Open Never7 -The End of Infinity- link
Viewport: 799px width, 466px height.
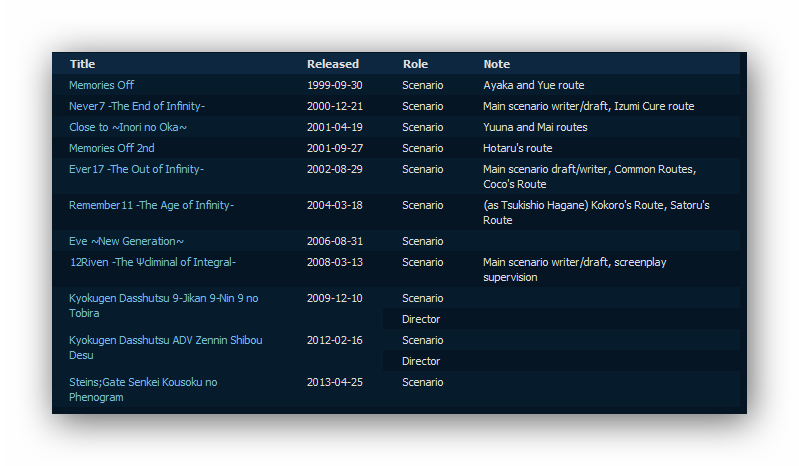click(137, 106)
